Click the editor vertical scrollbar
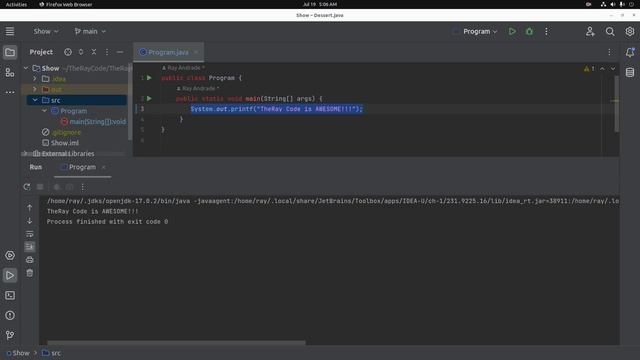The image size is (640, 360). [616, 104]
